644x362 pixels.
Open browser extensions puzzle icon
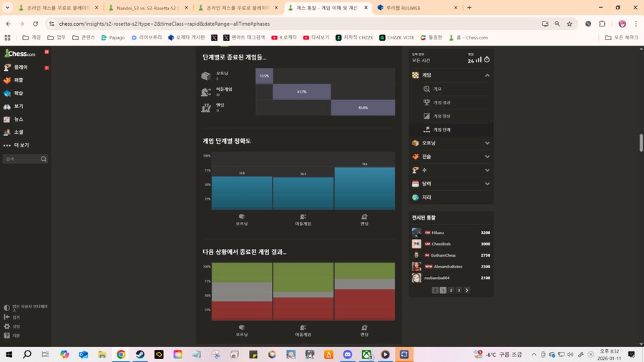[x=602, y=24]
